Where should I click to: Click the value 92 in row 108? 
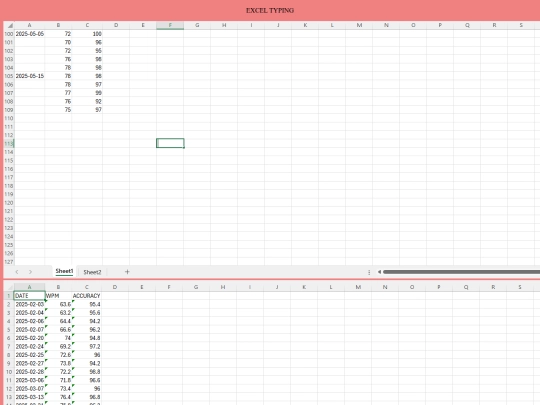[x=87, y=101]
